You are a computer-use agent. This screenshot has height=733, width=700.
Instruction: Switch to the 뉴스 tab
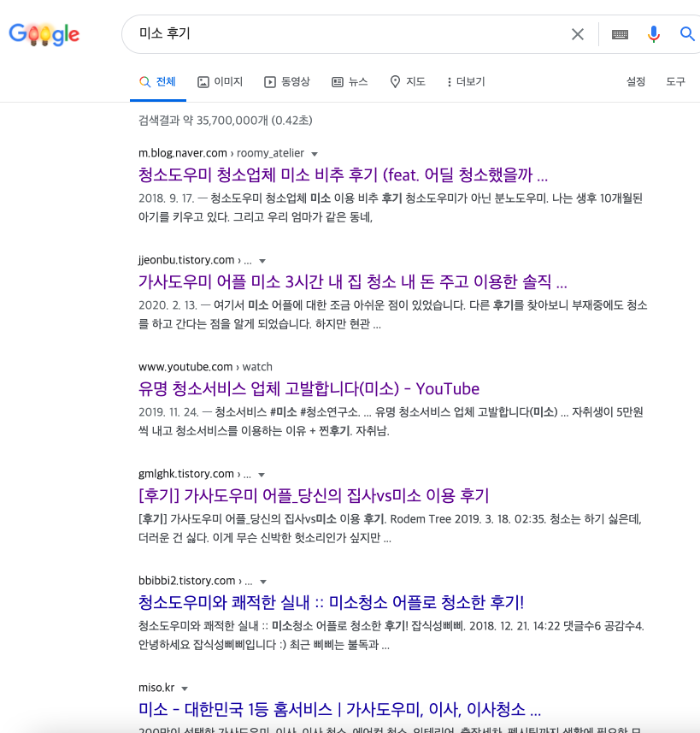pos(350,82)
